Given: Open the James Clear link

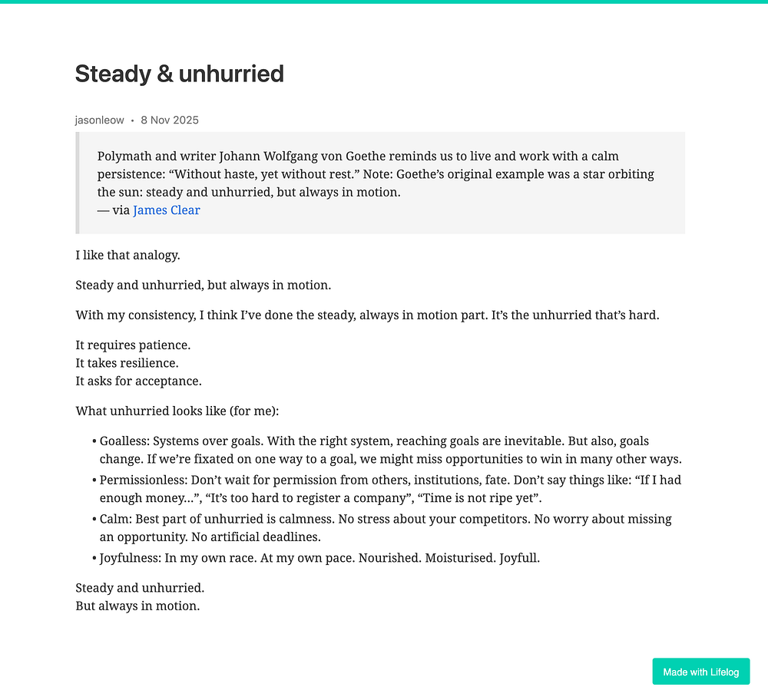Looking at the screenshot, I should tap(166, 210).
